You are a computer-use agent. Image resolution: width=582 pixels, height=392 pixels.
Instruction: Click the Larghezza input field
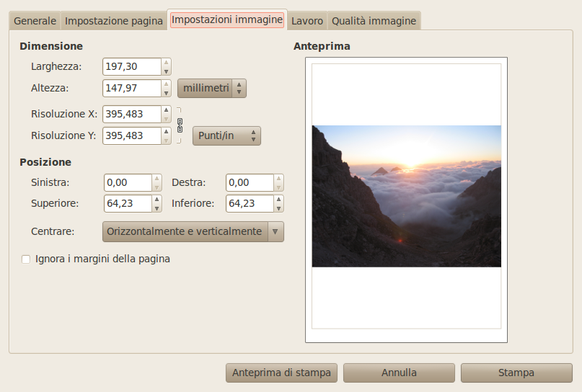pyautogui.click(x=131, y=67)
